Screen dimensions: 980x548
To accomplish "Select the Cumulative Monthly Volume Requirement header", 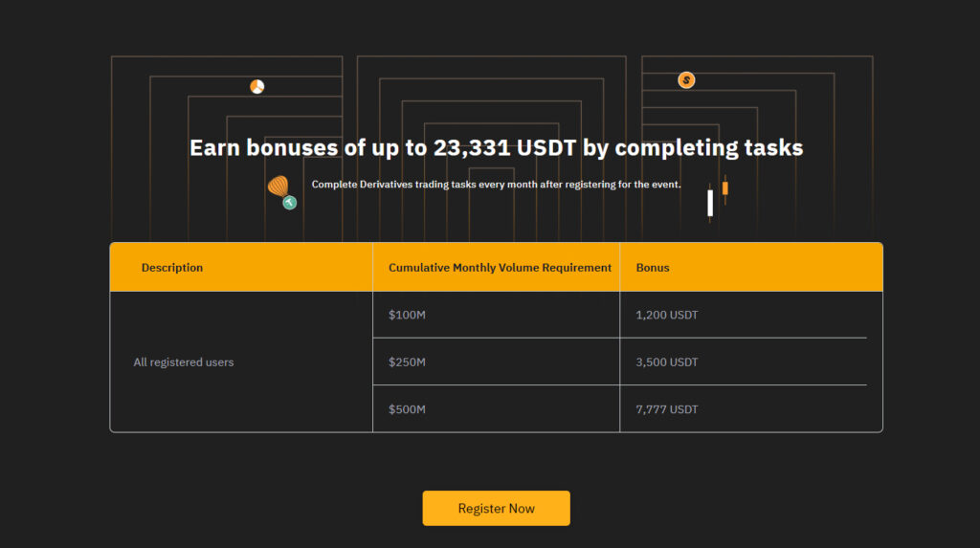I will [x=500, y=268].
